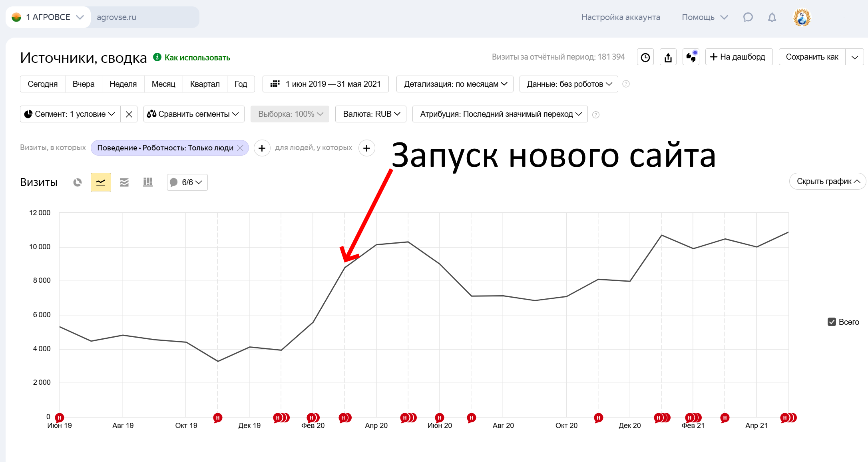Screen dimensions: 868x462
Task: Select the 'Сегодня' period tab
Action: [43, 84]
